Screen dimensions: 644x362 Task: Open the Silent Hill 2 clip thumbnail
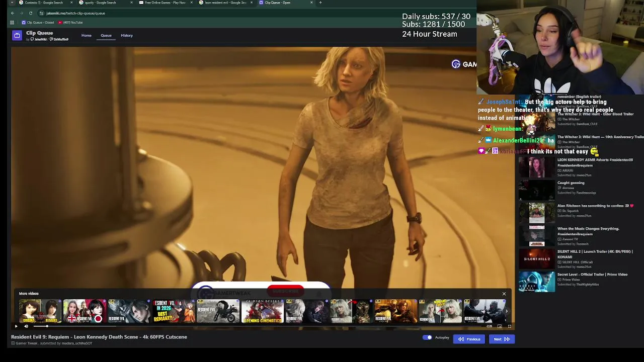tap(536, 259)
